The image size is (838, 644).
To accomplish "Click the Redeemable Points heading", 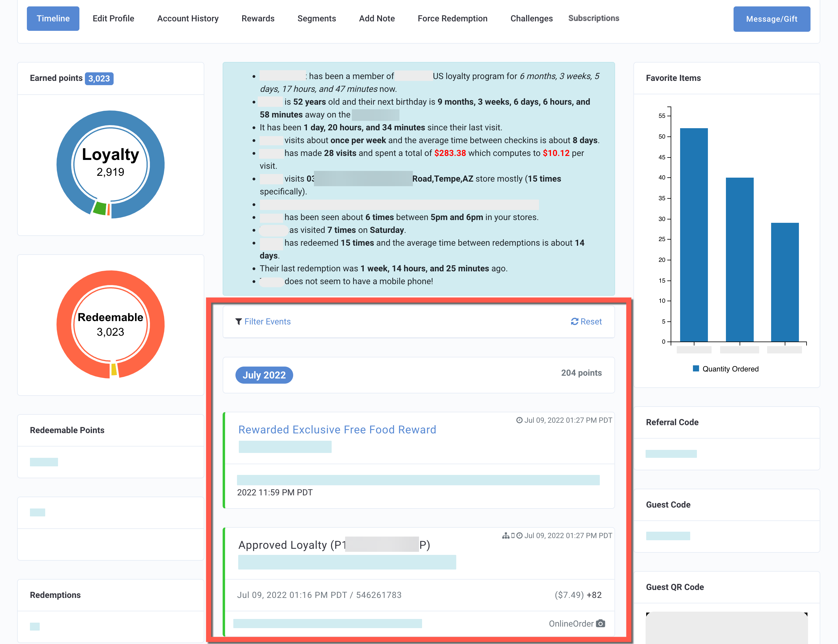I will [67, 430].
